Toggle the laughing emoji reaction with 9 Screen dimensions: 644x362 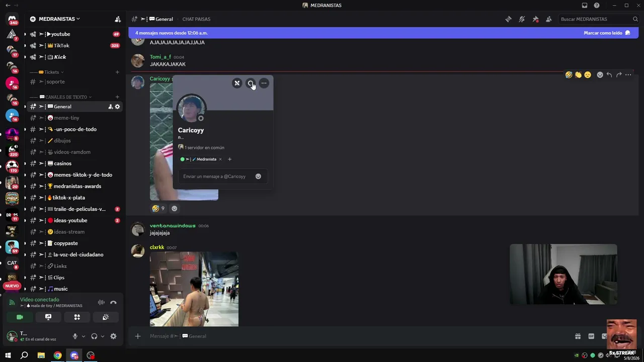[158, 209]
